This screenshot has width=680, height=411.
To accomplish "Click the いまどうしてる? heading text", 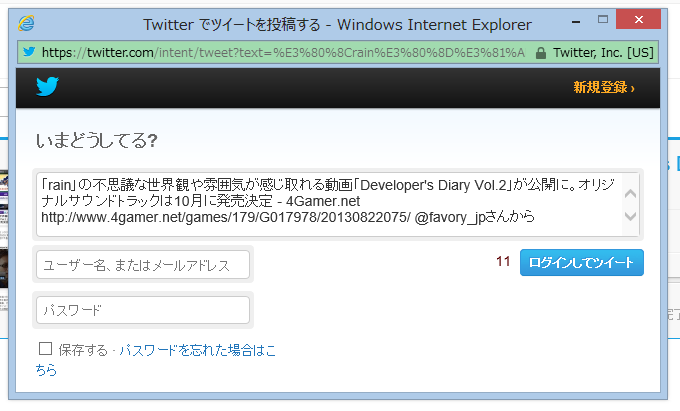I will click(x=96, y=141).
